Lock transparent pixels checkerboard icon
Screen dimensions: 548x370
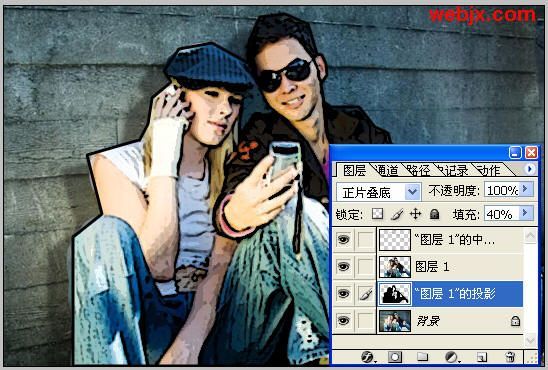pyautogui.click(x=377, y=214)
